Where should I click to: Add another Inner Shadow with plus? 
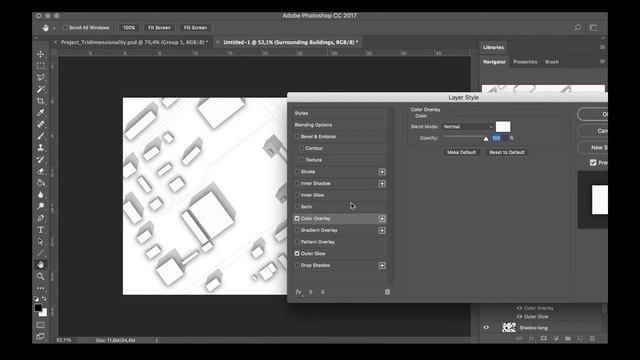click(x=382, y=184)
